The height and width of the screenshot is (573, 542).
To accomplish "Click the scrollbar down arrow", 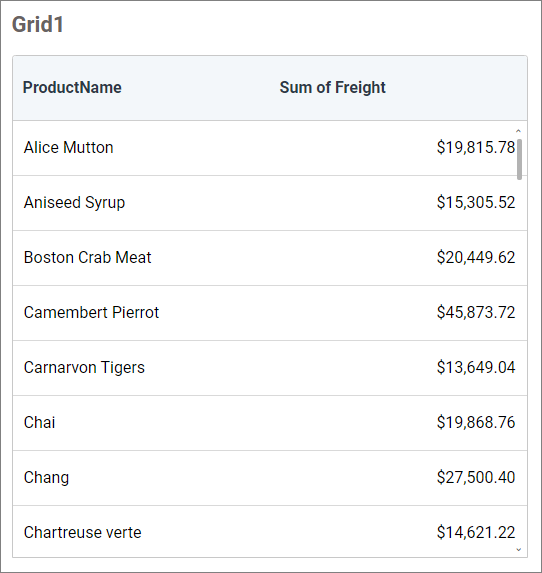I will point(518,550).
